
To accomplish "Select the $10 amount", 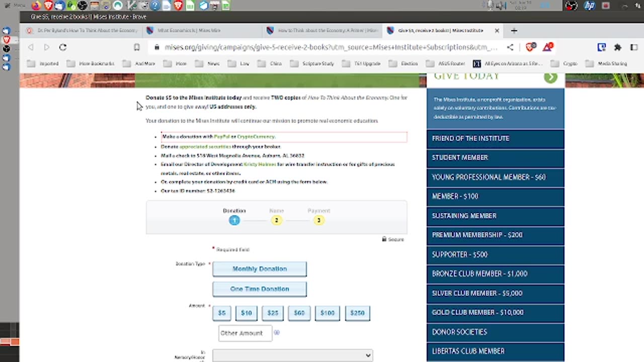I will click(x=247, y=313).
